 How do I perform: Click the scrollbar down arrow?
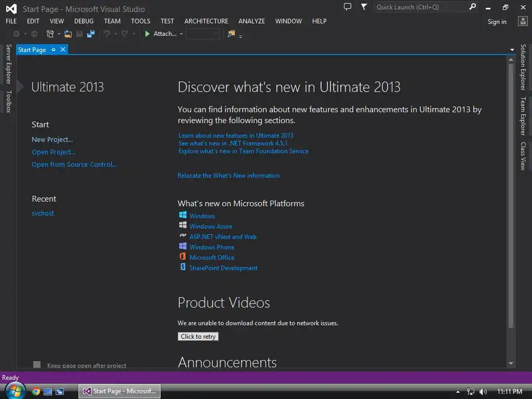click(511, 363)
